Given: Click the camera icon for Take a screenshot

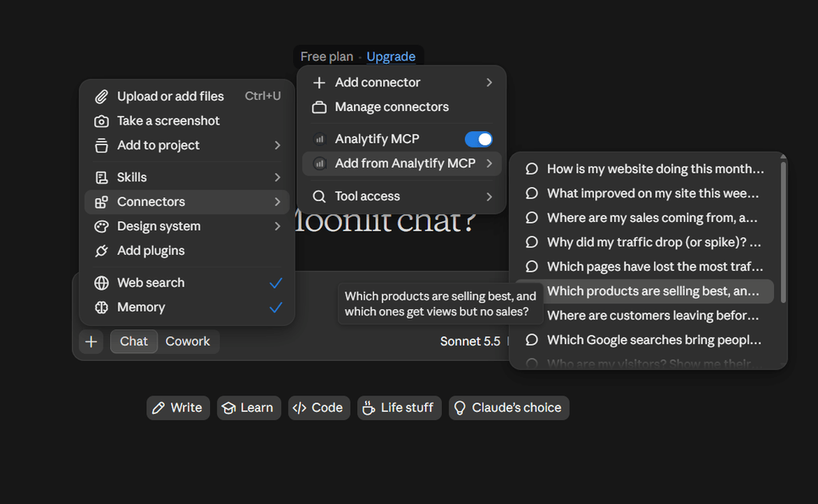Looking at the screenshot, I should point(101,121).
